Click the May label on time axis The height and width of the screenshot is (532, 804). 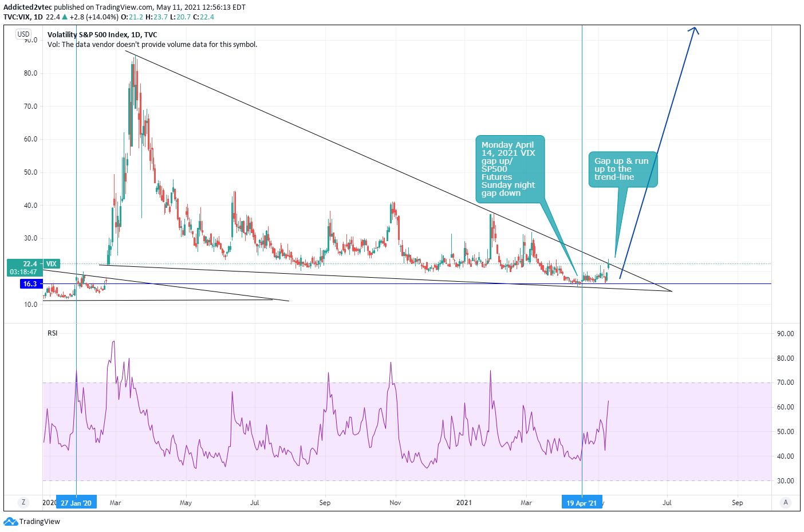pos(186,503)
